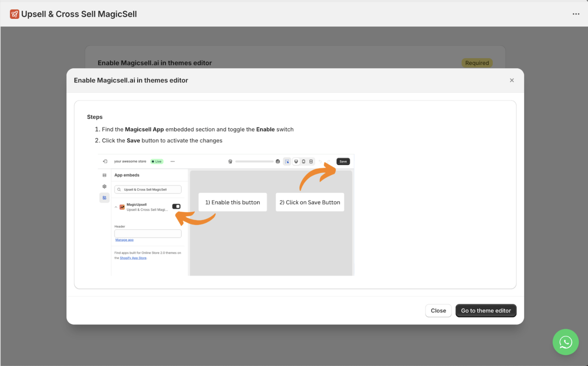The width and height of the screenshot is (588, 366).
Task: Dismiss the dialog with the X icon
Action: pyautogui.click(x=512, y=80)
